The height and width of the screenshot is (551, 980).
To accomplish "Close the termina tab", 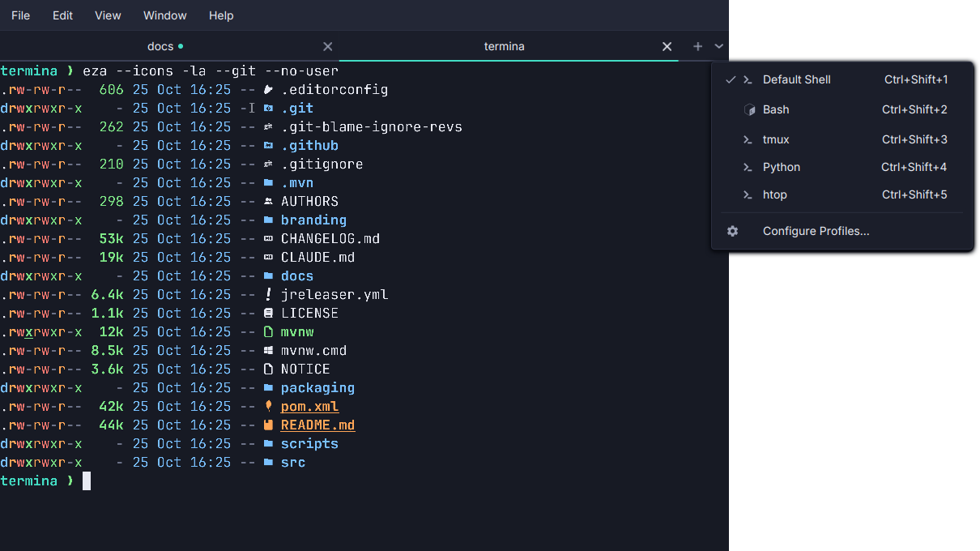I will click(667, 46).
